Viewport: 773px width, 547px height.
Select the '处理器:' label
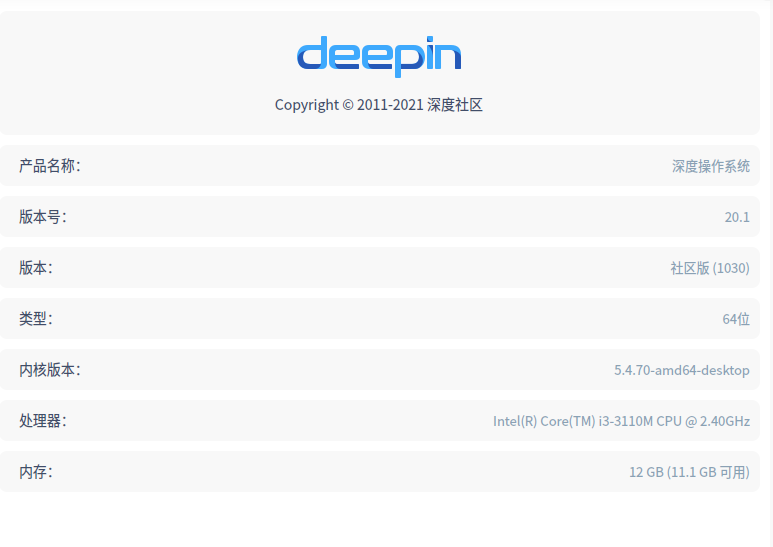(x=43, y=421)
